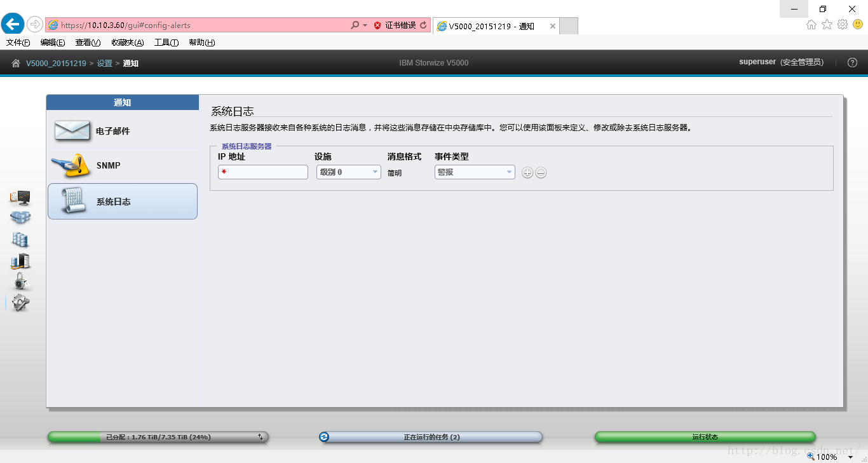The image size is (868, 463).
Task: Click the smiley feedback icon
Action: tap(858, 25)
